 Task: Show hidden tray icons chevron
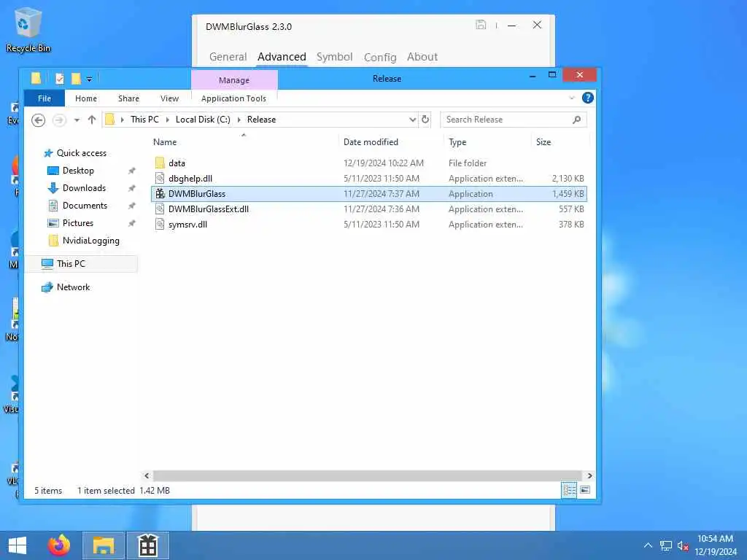point(648,545)
